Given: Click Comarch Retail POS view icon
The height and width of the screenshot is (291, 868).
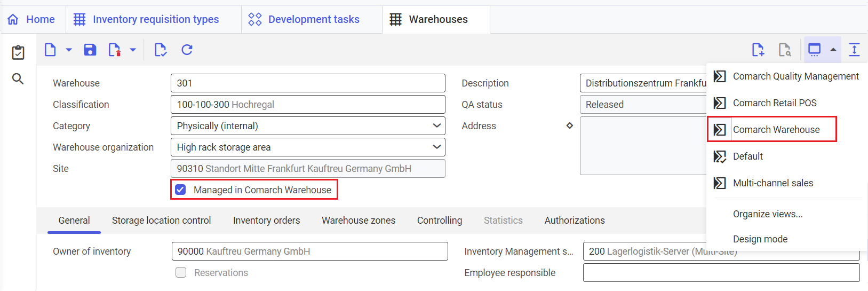Looking at the screenshot, I should coord(720,103).
